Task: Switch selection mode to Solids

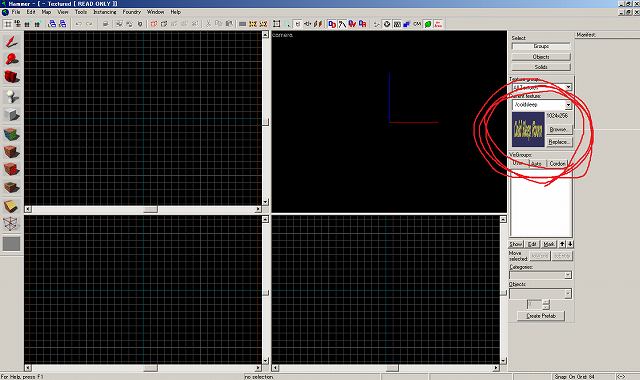Action: coord(541,67)
